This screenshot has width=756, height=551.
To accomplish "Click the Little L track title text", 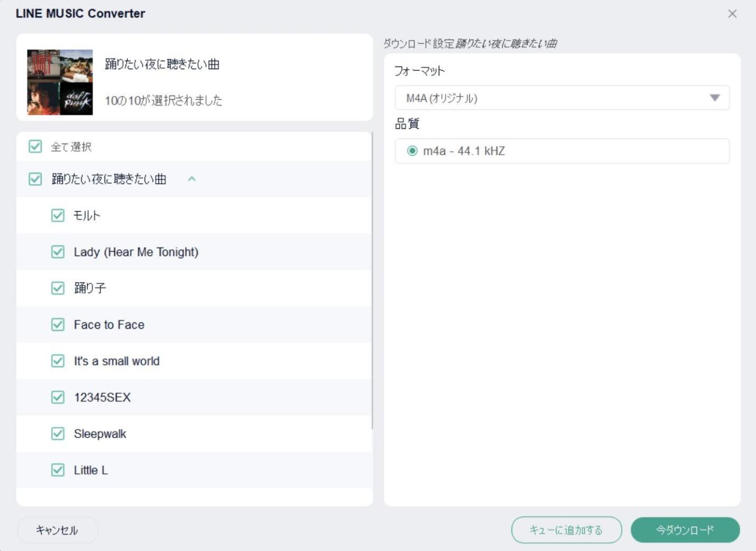I will (x=91, y=470).
